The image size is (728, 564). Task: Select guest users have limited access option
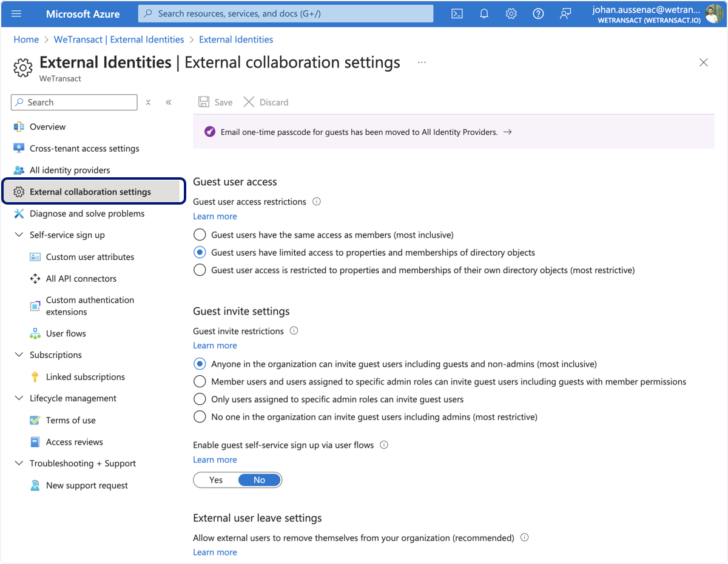[200, 253]
